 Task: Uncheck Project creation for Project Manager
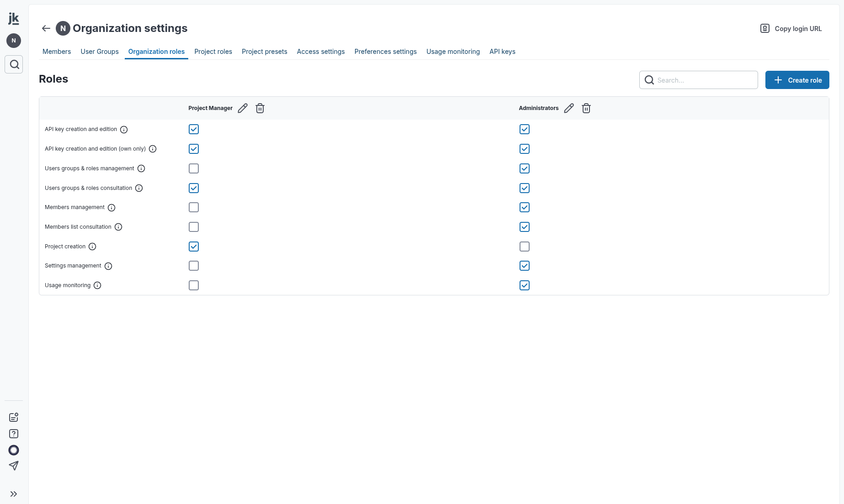(x=194, y=247)
